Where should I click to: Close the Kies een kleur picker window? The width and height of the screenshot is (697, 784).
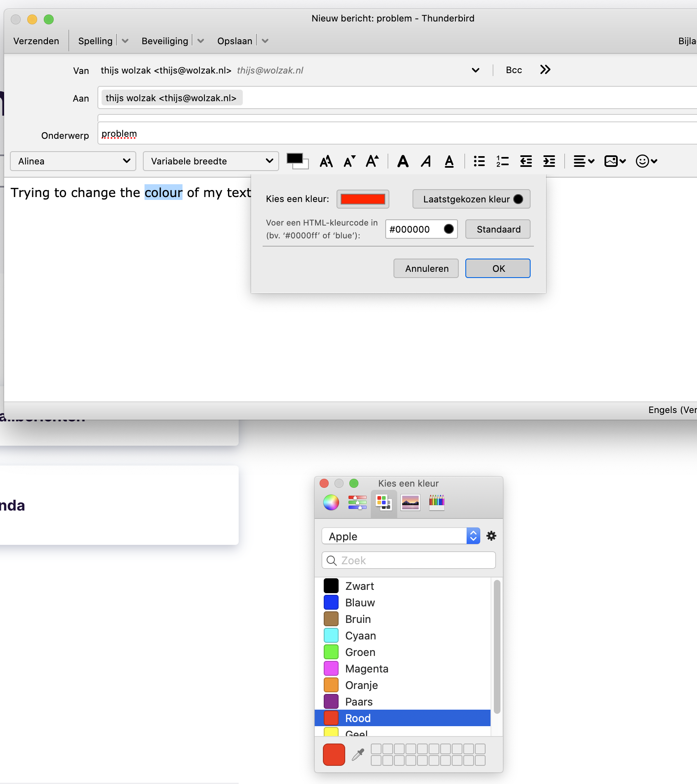[324, 483]
